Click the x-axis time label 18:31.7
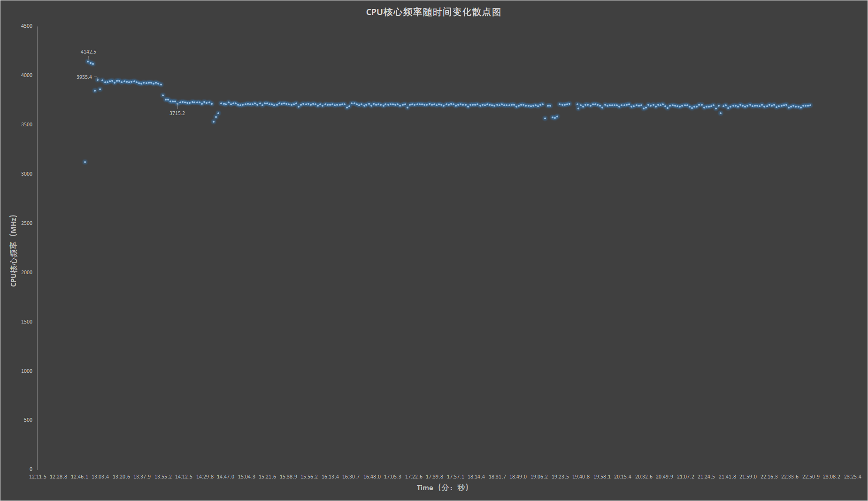Image resolution: width=868 pixels, height=501 pixels. (x=497, y=477)
